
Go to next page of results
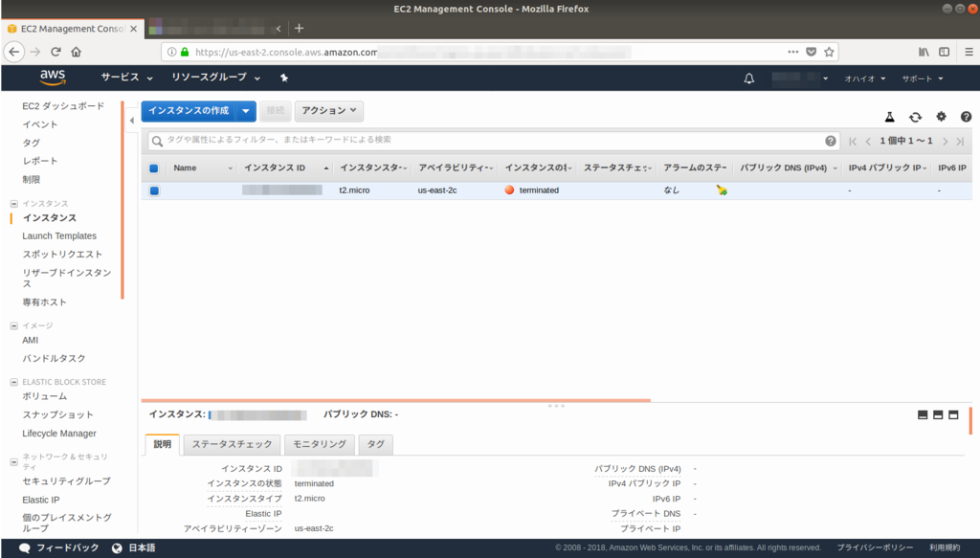click(945, 142)
